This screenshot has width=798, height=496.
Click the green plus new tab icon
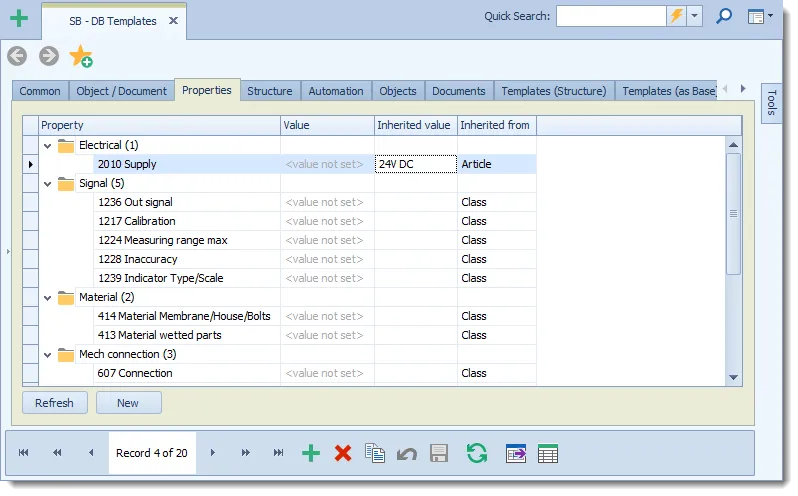pos(19,19)
